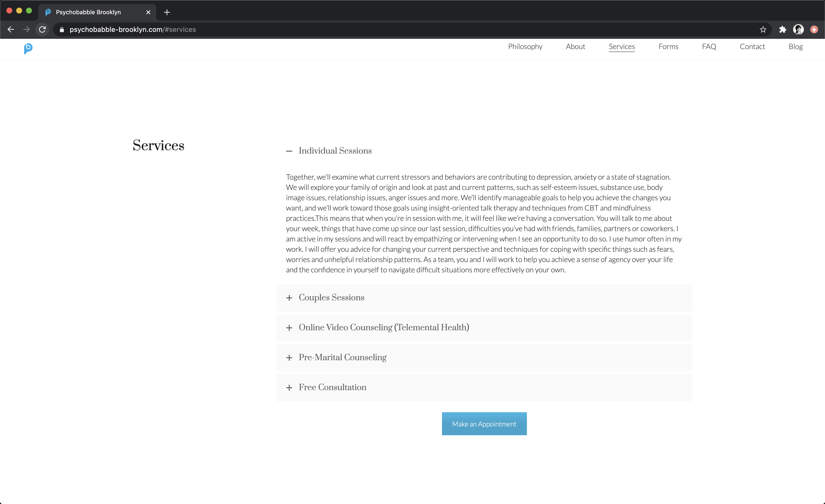
Task: Minimize the window with the yellow button
Action: 19,11
